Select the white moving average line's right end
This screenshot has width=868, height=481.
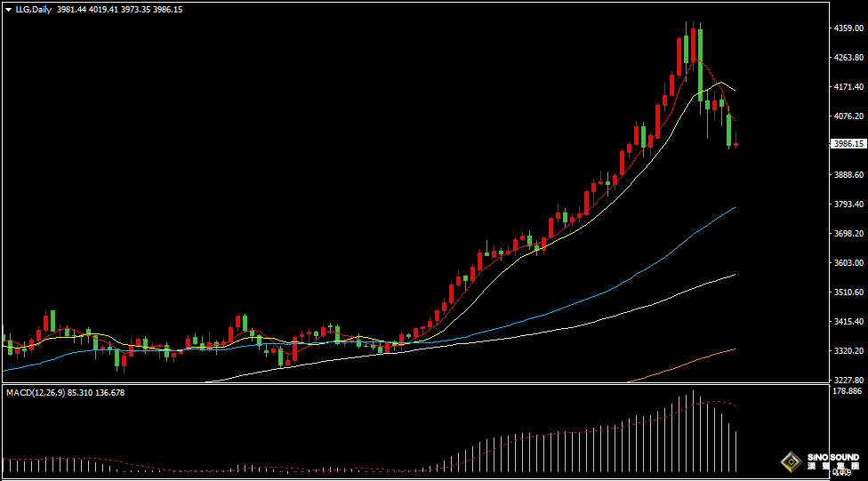732,276
